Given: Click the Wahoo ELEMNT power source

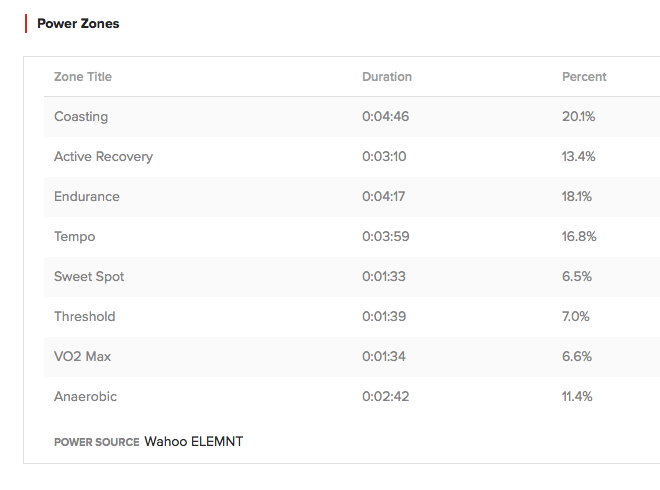Looking at the screenshot, I should [x=194, y=441].
